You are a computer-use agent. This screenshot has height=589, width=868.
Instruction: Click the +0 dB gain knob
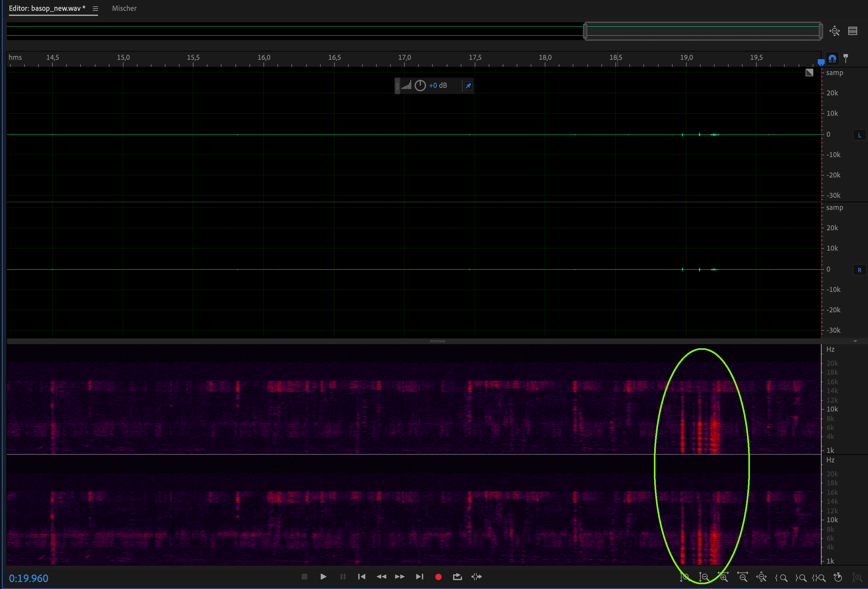[420, 86]
